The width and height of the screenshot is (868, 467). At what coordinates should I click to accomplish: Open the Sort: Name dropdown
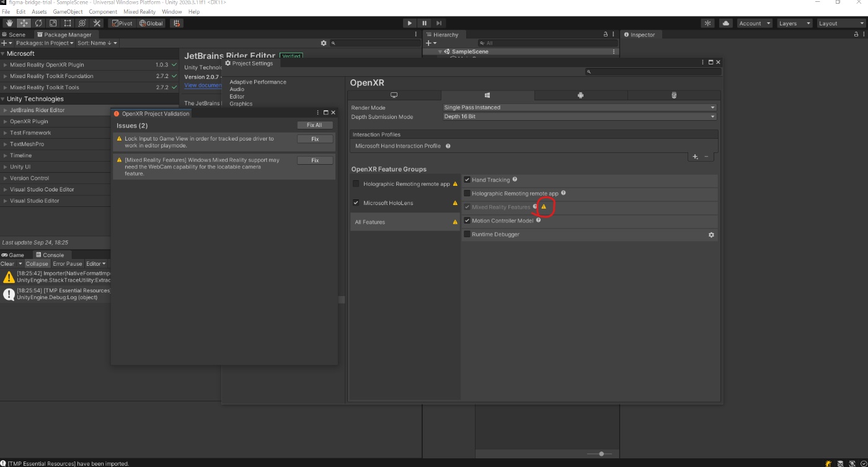(x=97, y=43)
